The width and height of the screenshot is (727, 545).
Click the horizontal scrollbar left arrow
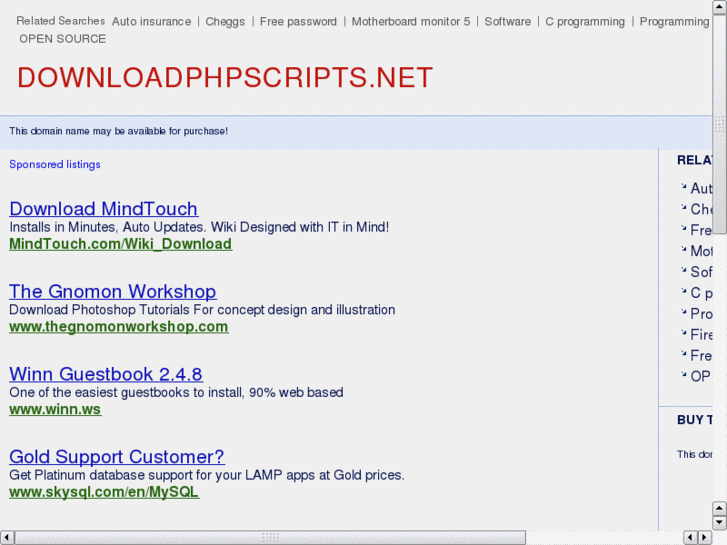coord(6,537)
